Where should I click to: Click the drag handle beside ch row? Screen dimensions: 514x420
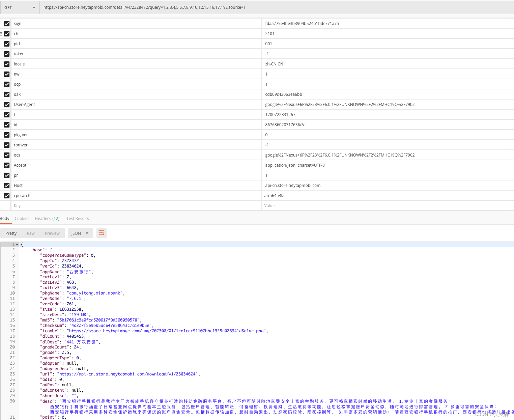[1, 34]
